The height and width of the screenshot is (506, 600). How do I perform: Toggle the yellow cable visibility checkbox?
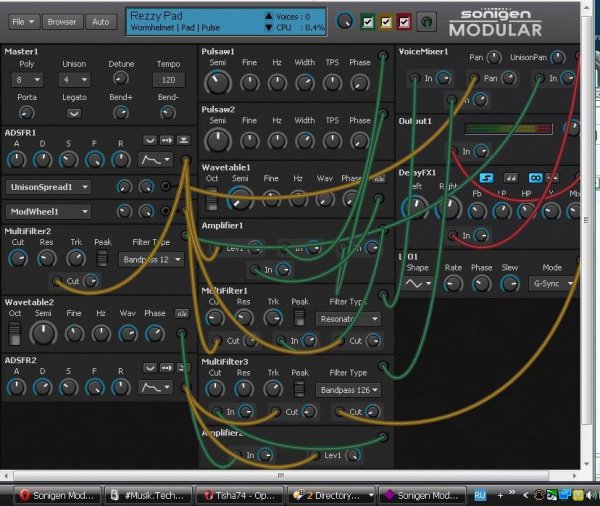click(x=386, y=22)
